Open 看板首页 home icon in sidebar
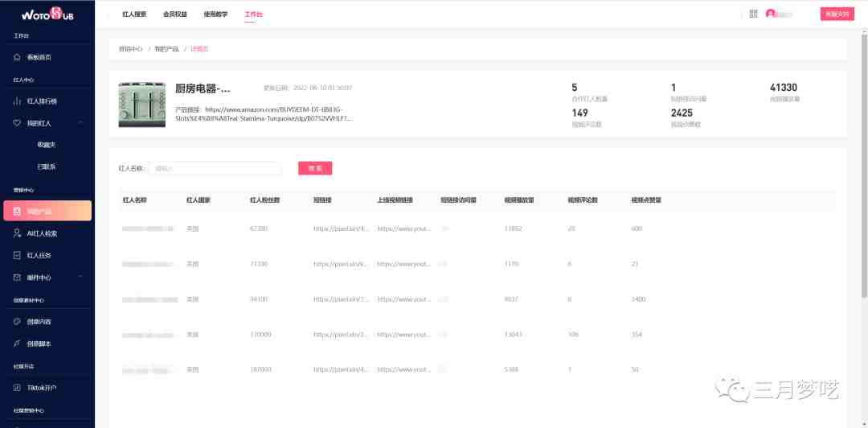Viewport: 868px width, 428px height. pos(17,57)
